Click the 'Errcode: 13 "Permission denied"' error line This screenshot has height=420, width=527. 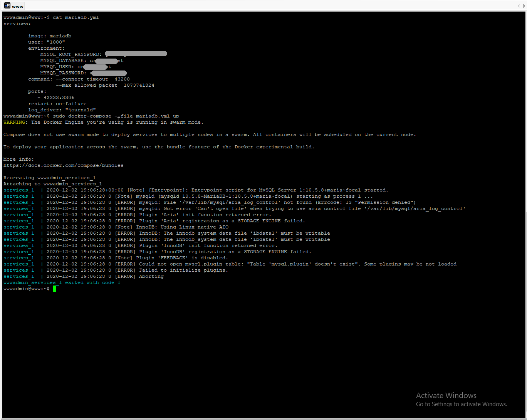(x=210, y=202)
